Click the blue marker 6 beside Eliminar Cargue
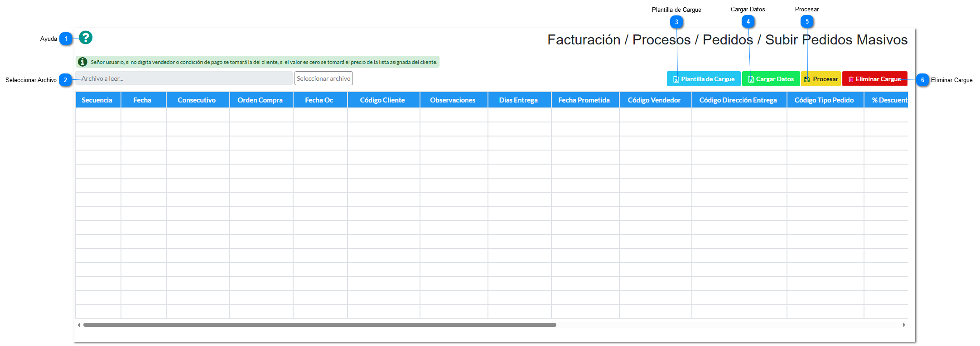Screen dimensions: 980x346 pos(922,80)
